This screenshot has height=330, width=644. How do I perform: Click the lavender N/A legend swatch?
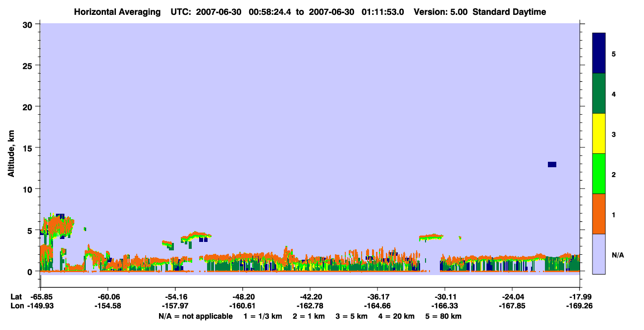point(599,254)
